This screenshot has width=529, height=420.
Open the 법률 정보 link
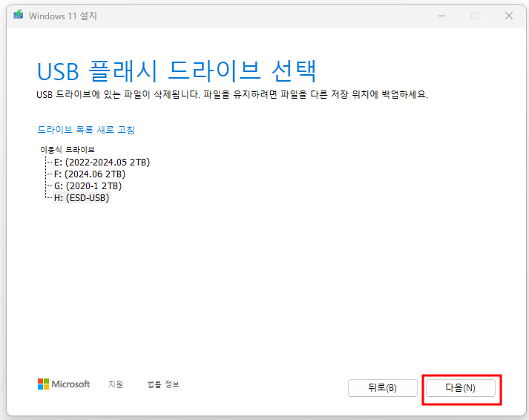tap(163, 384)
